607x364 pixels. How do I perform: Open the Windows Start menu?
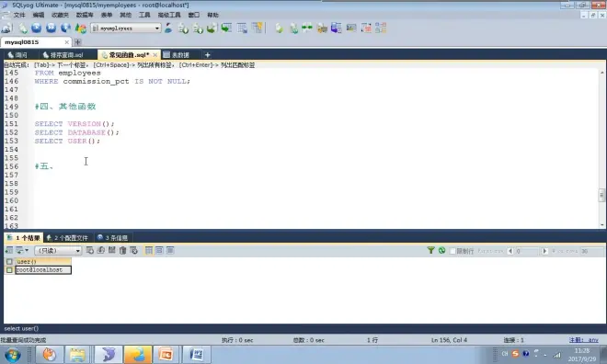[x=12, y=355]
